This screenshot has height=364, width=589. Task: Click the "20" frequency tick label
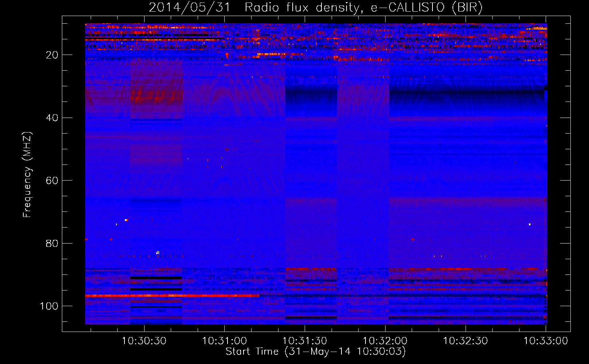52,55
